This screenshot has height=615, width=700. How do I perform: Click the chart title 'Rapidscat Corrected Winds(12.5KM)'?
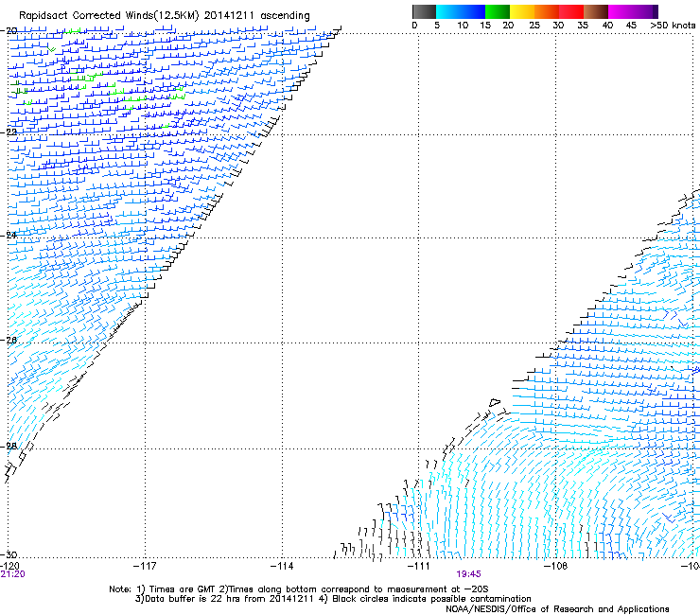coord(109,16)
